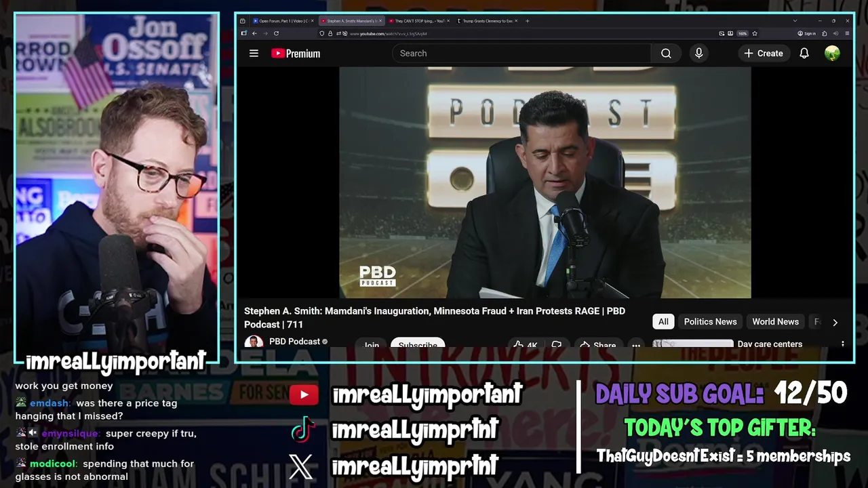Open YouTube notifications bell

804,54
